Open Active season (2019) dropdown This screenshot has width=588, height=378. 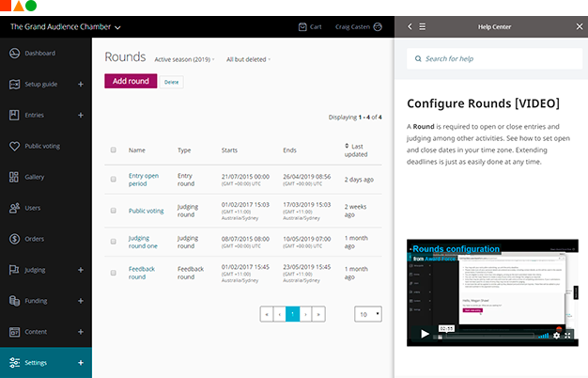coord(186,59)
